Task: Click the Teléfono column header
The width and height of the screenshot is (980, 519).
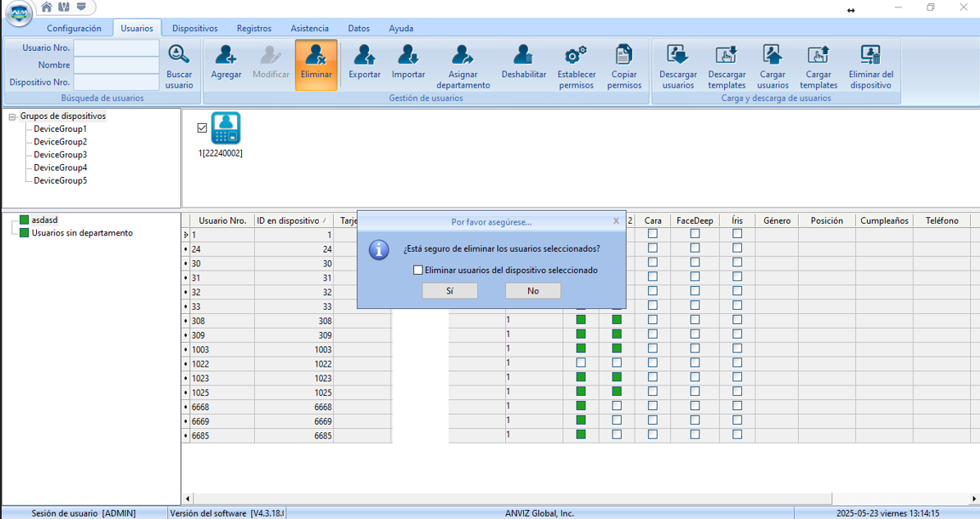Action: 942,221
